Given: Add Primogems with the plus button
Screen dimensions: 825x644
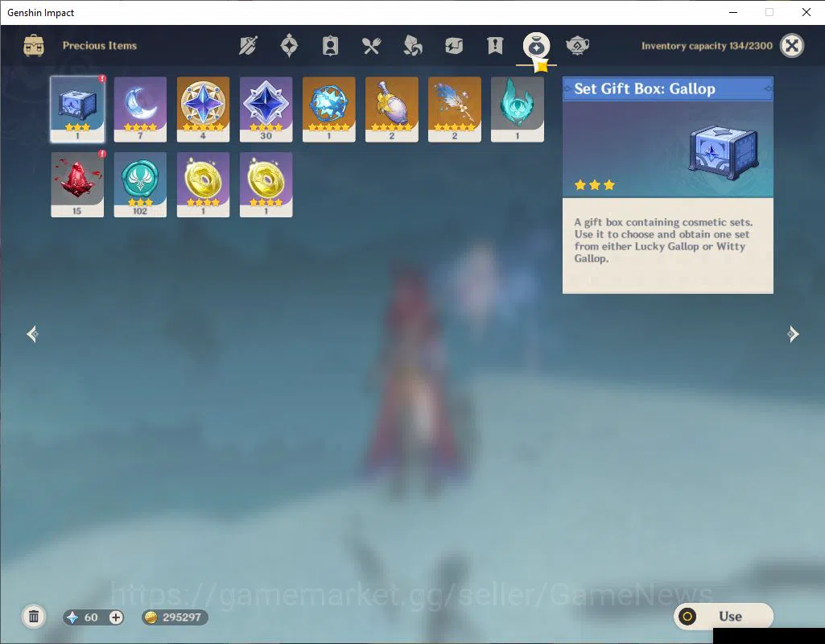Looking at the screenshot, I should pyautogui.click(x=116, y=617).
